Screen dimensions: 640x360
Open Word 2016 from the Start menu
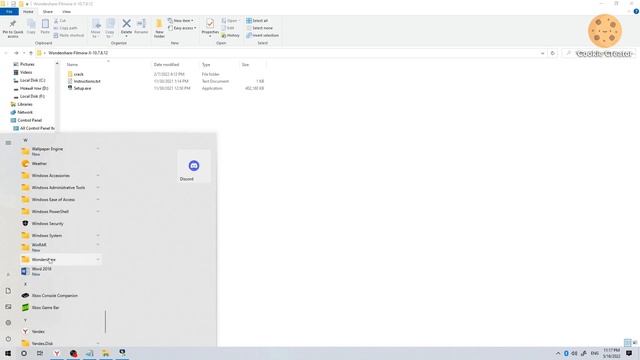[60, 271]
